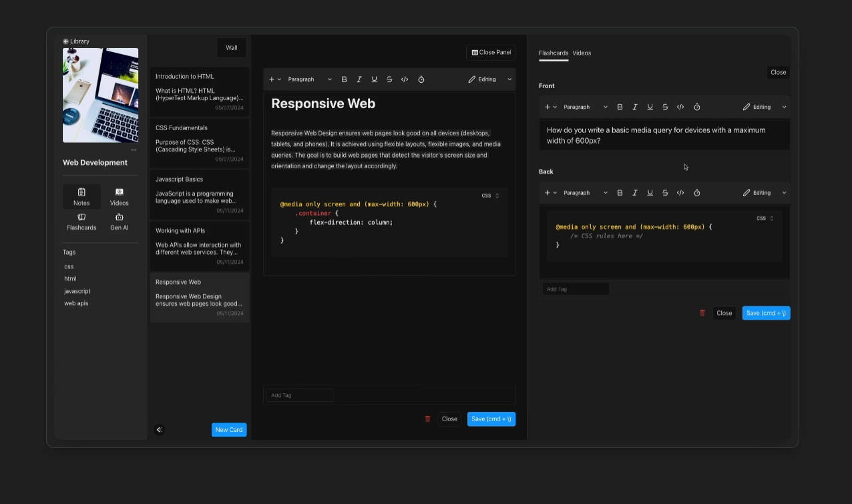Image resolution: width=852 pixels, height=504 pixels.
Task: Insert code block from Front editor toolbar
Action: 680,107
